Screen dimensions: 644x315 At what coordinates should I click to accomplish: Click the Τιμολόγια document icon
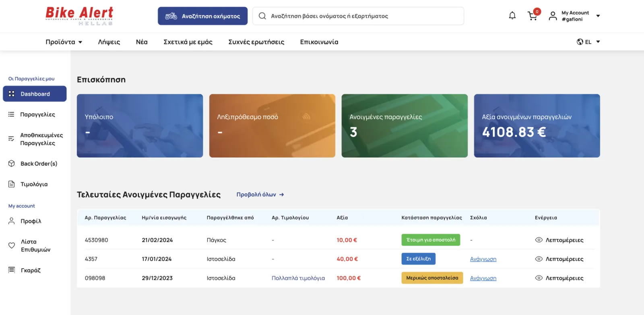(12, 184)
